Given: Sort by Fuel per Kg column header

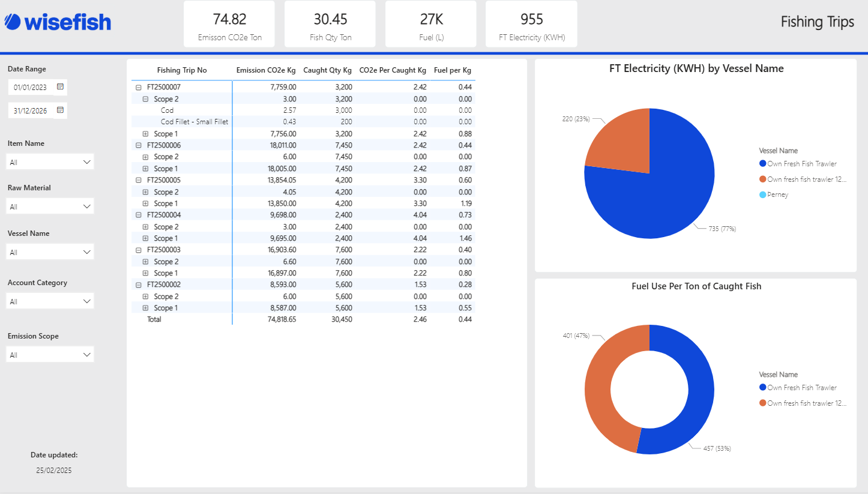Looking at the screenshot, I should coord(452,70).
